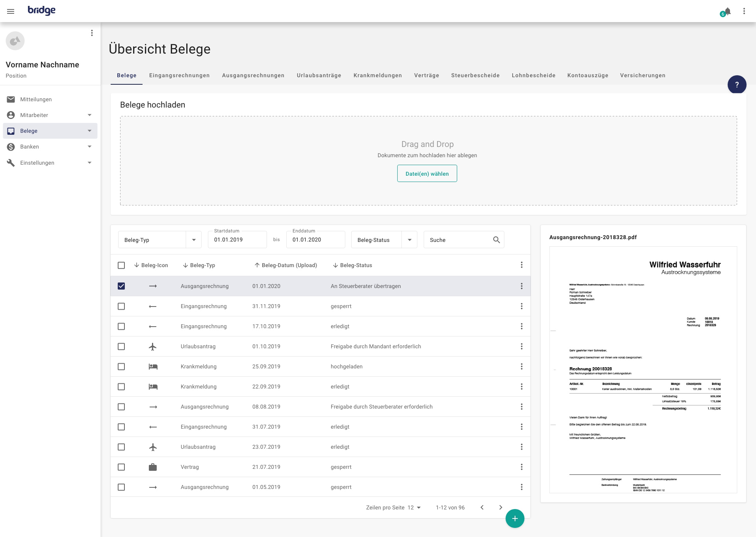Image resolution: width=756 pixels, height=537 pixels.
Task: Click the Enddatum date field
Action: click(x=316, y=240)
